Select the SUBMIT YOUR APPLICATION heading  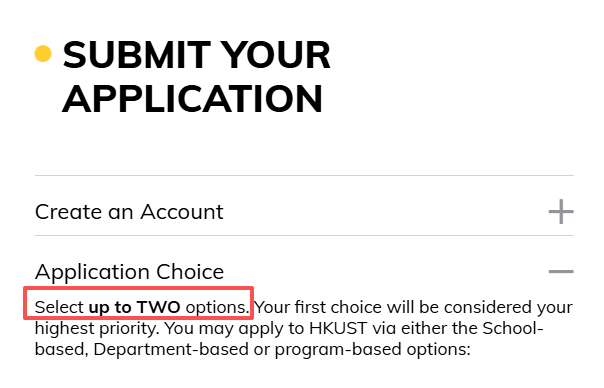point(196,77)
